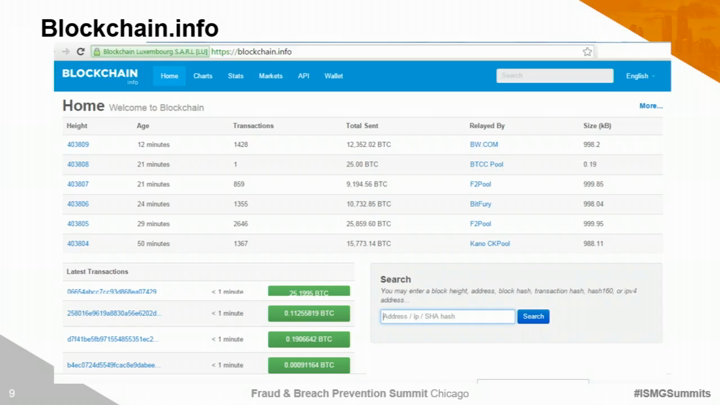Image resolution: width=720 pixels, height=405 pixels.
Task: Click the BLOCKCHAIN info logo
Action: click(x=100, y=76)
